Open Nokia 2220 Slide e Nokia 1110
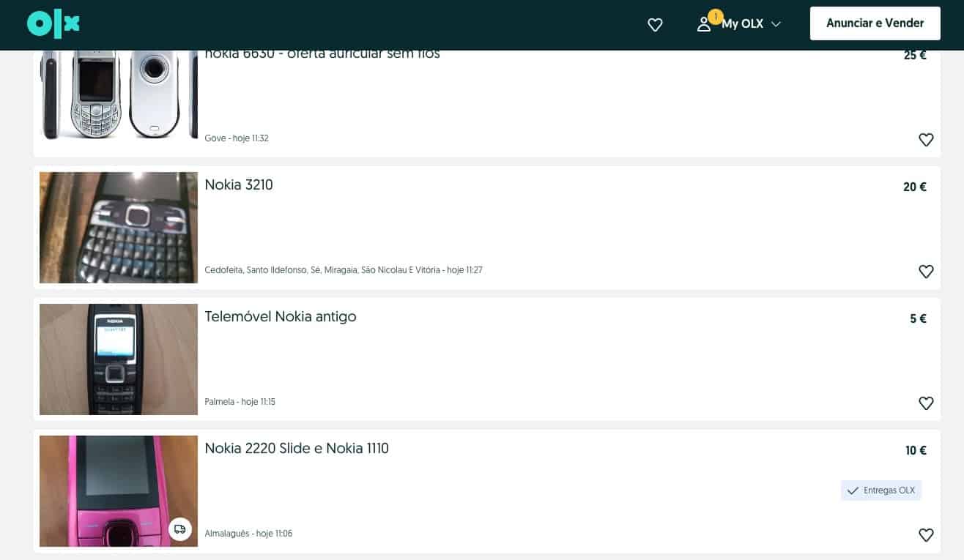 coord(296,449)
